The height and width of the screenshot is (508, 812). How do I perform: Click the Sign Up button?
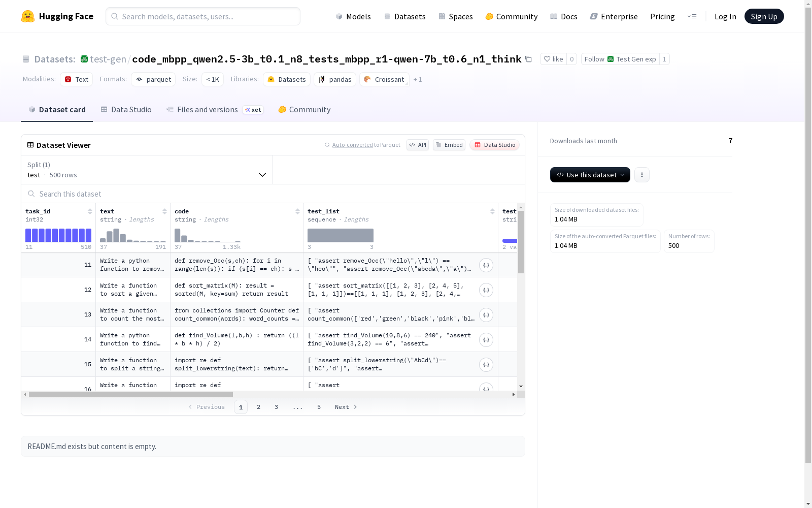click(x=764, y=16)
